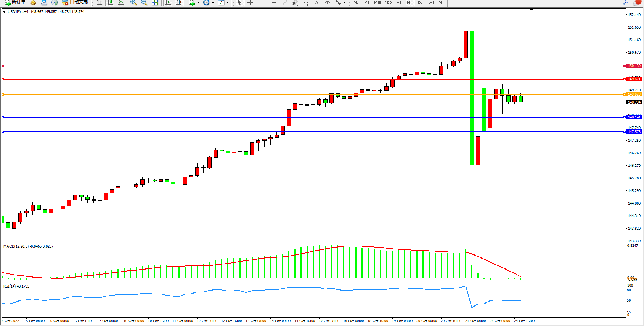The height and width of the screenshot is (326, 644).
Task: Switch to the D1 timeframe
Action: (420, 3)
